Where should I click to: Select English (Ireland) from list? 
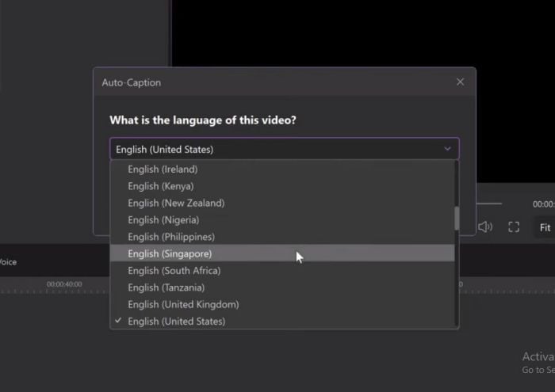coord(163,169)
